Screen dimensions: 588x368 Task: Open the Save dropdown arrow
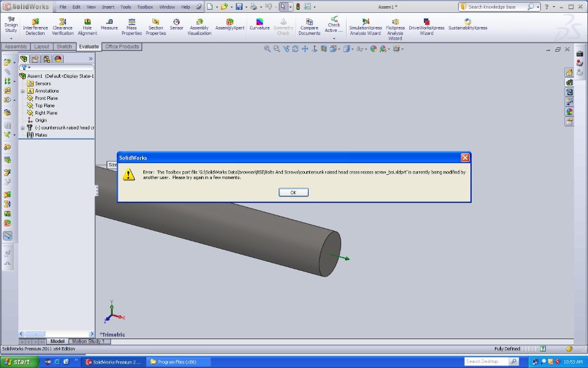pos(246,7)
